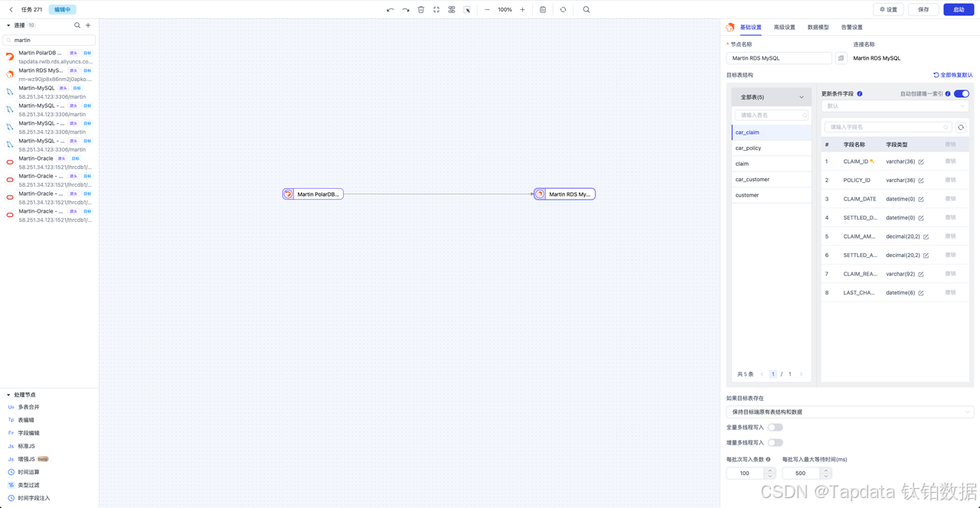Edit the field type of POLICY_ID
The image size is (980, 508).
click(921, 181)
